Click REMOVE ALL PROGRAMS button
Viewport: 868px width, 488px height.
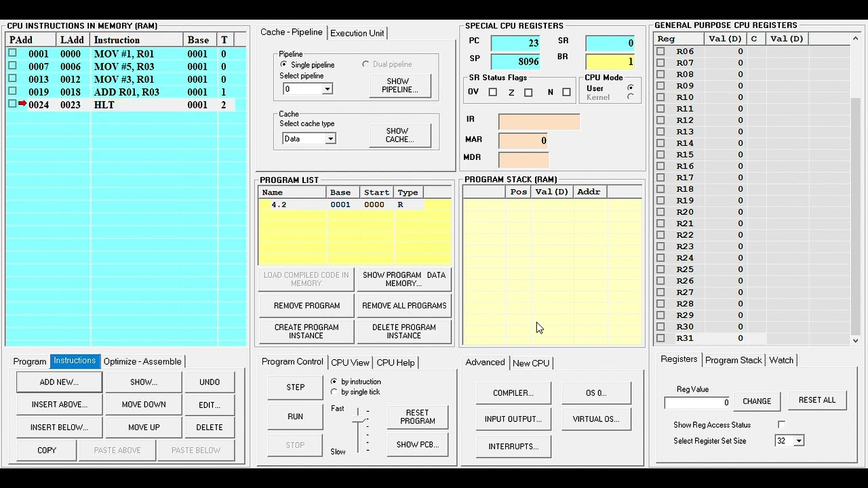point(404,306)
